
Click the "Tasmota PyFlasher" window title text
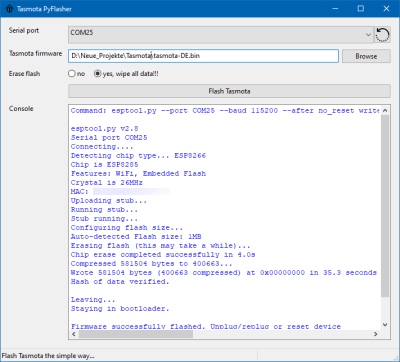point(44,9)
